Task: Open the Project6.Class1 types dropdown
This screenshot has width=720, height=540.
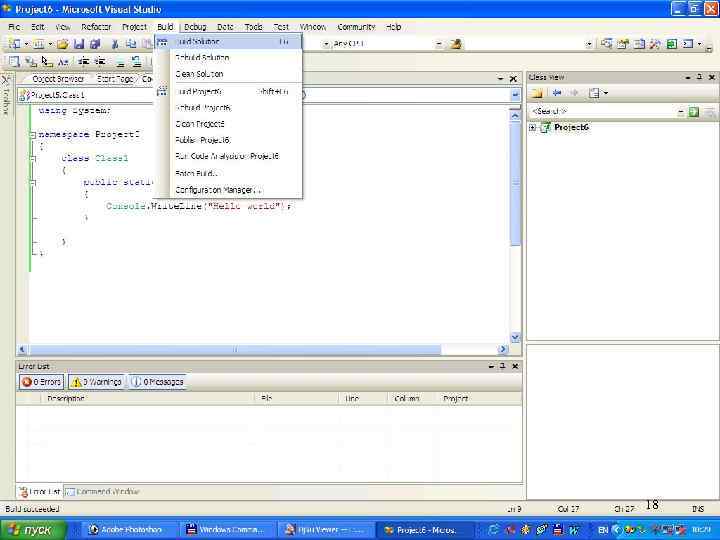Action: 87,95
